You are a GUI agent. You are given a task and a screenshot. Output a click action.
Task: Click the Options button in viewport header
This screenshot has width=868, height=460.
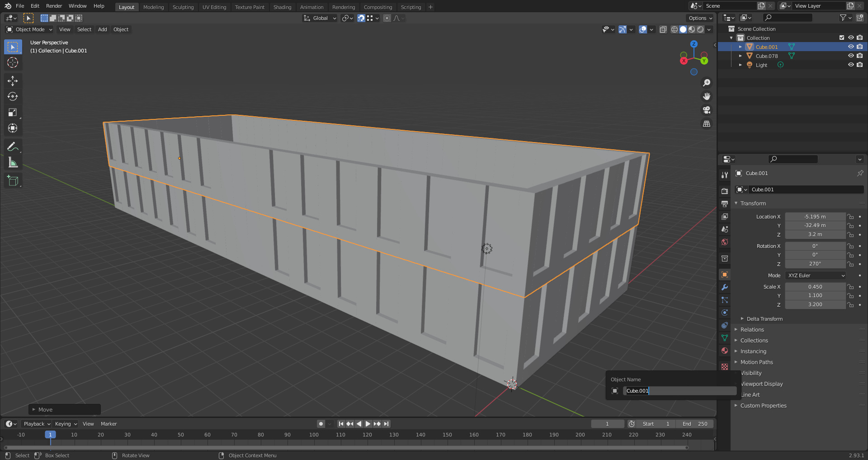pos(700,18)
